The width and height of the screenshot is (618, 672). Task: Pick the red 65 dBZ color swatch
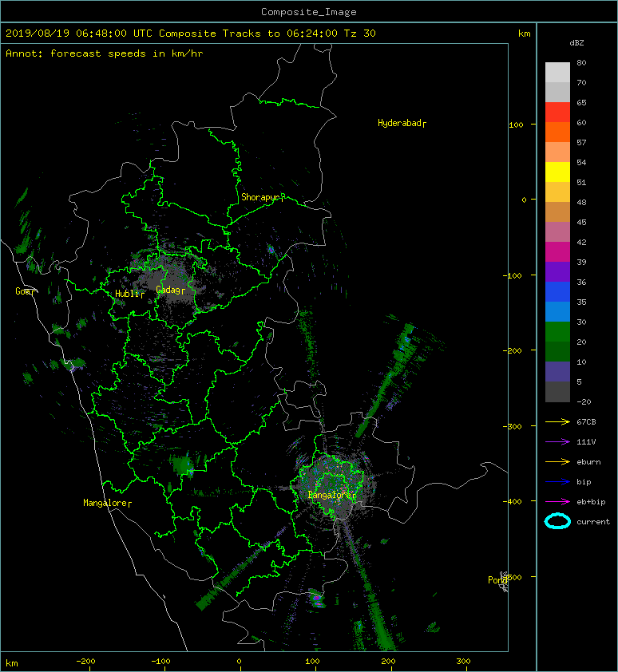coord(557,113)
